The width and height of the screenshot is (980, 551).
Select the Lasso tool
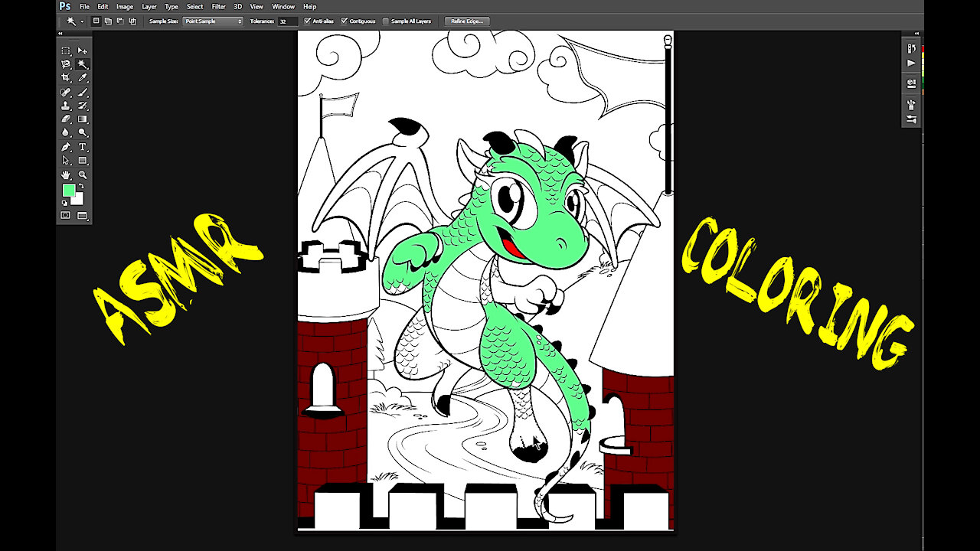tap(66, 64)
